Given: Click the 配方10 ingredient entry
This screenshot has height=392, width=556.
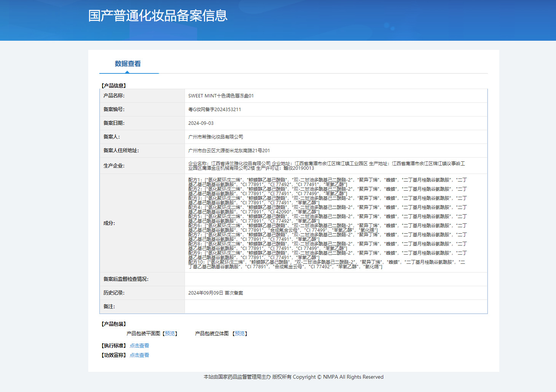Looking at the screenshot, I should coord(327,265).
